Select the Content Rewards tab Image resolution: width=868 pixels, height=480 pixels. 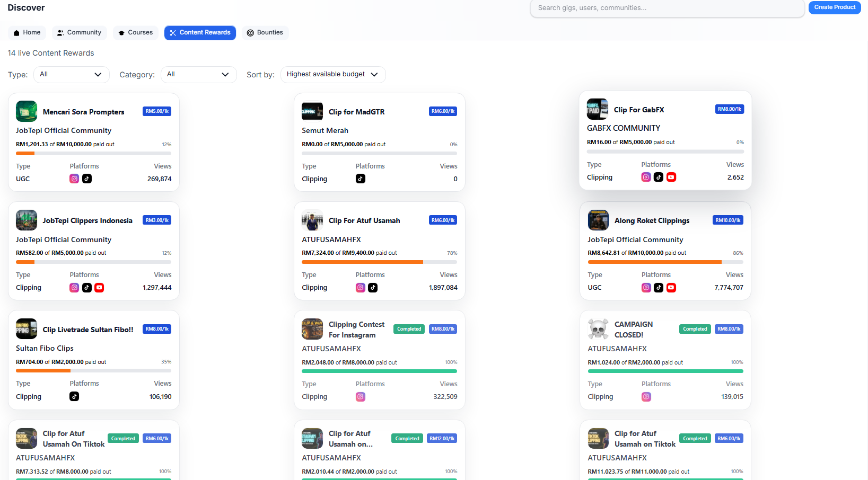point(200,33)
